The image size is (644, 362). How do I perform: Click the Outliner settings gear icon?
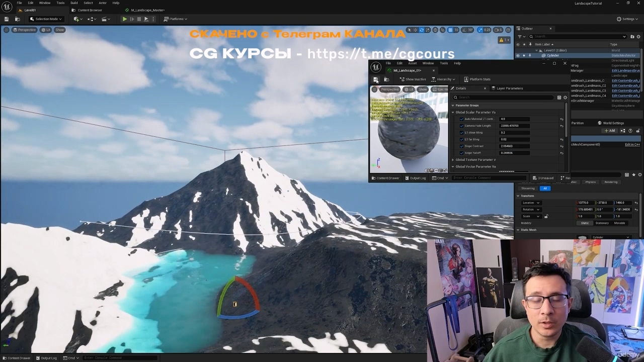pos(638,36)
